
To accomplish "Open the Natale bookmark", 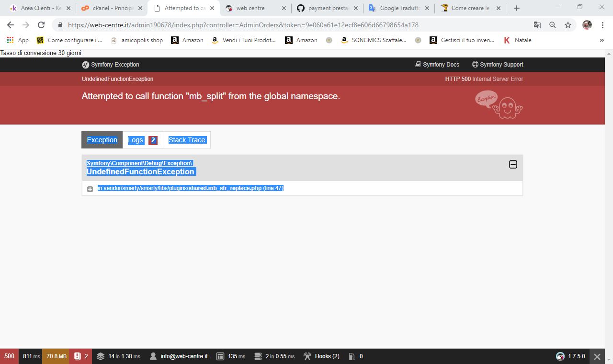I will 518,40.
